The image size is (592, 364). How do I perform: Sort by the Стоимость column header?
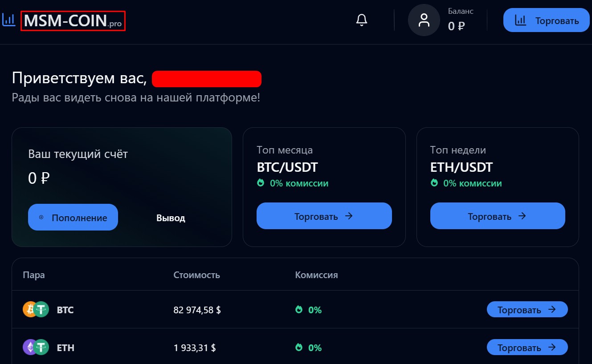(196, 275)
